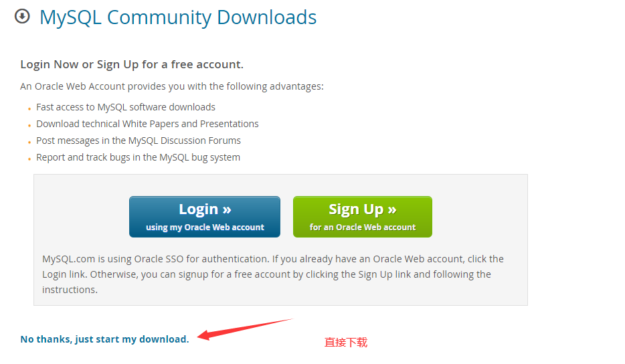Click orange bullet beside White Papers item

(x=29, y=126)
